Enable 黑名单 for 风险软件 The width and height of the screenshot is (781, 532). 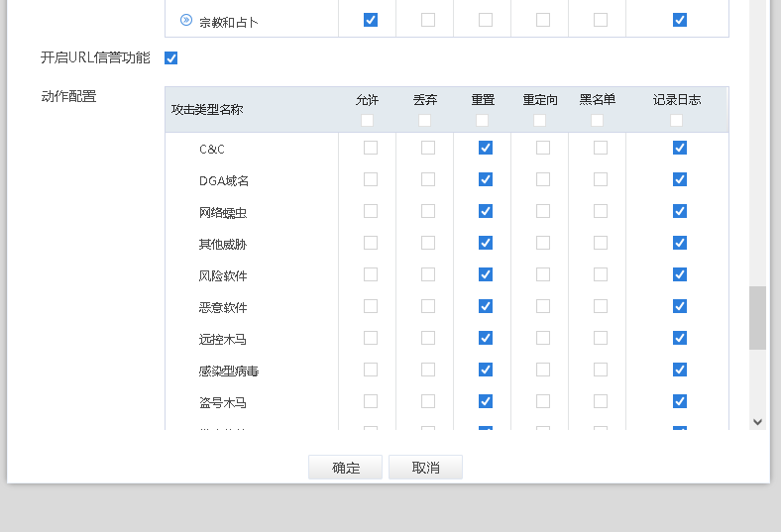[601, 274]
